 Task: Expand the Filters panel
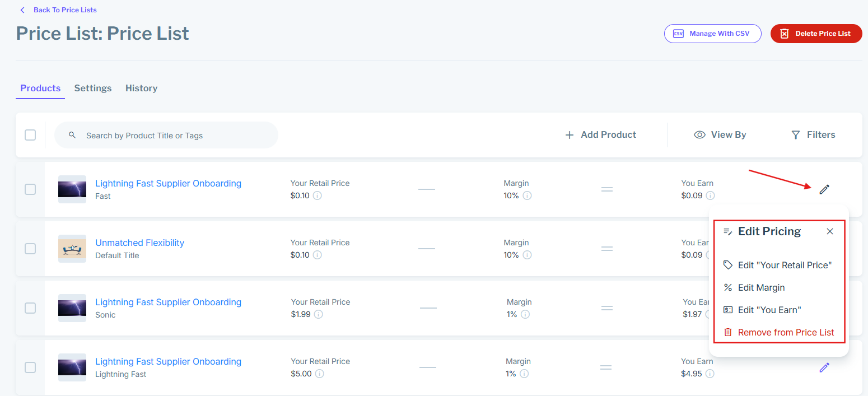point(813,135)
